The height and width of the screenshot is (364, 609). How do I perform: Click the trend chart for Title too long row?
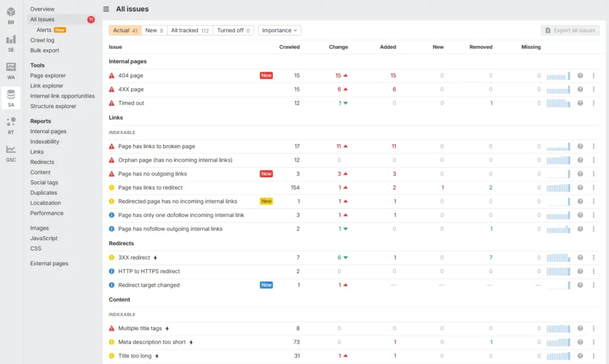[558, 356]
